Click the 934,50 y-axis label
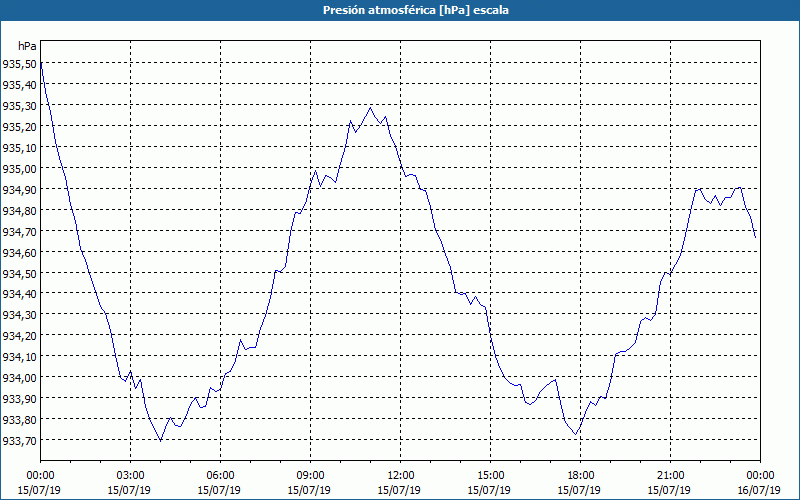 [19, 273]
